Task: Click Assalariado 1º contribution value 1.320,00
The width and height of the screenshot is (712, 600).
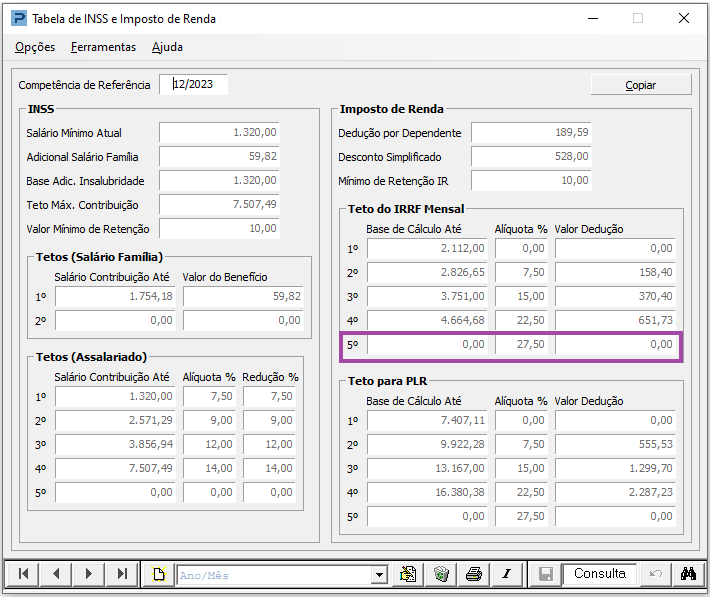Action: point(115,397)
